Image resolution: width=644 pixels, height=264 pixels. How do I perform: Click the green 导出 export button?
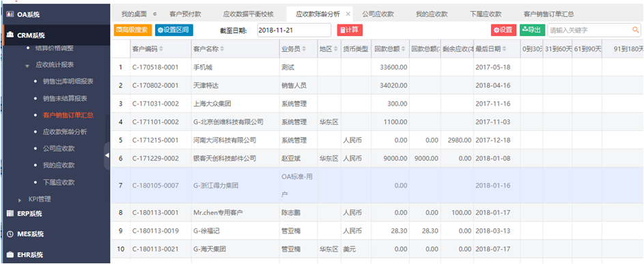[532, 30]
